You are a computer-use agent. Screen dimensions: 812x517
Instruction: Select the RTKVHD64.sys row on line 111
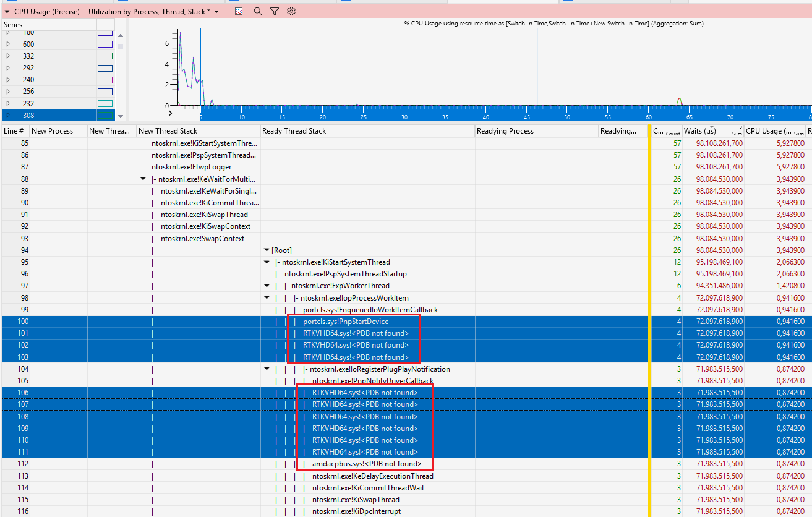pos(406,452)
